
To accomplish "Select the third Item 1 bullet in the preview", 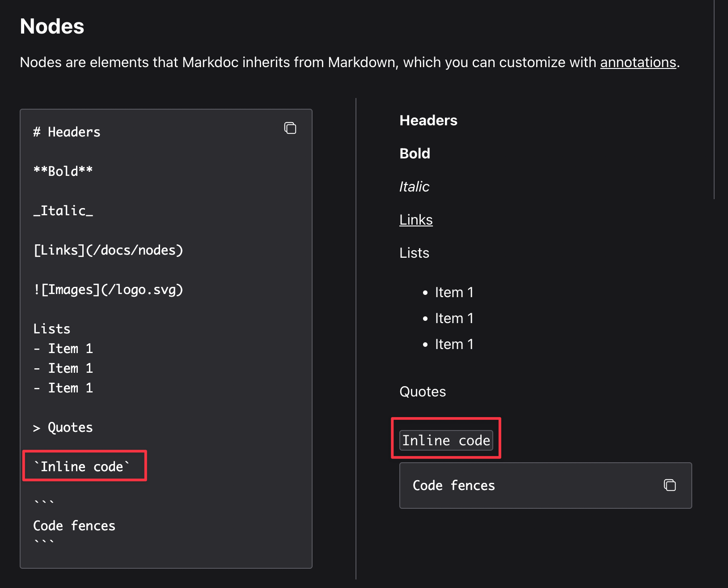I will [454, 344].
